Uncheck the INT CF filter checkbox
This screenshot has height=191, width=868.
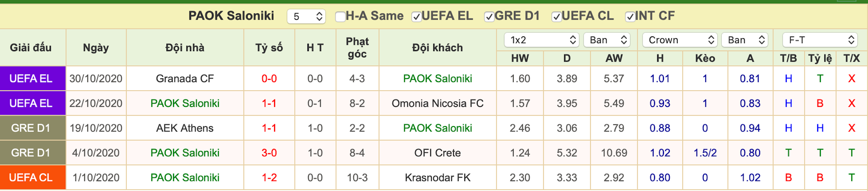click(x=630, y=16)
